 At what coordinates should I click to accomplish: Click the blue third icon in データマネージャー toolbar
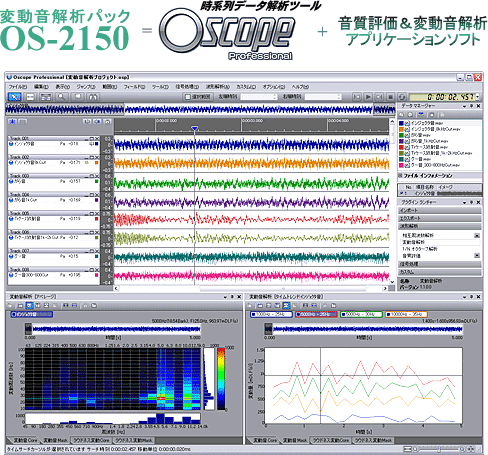[x=421, y=114]
